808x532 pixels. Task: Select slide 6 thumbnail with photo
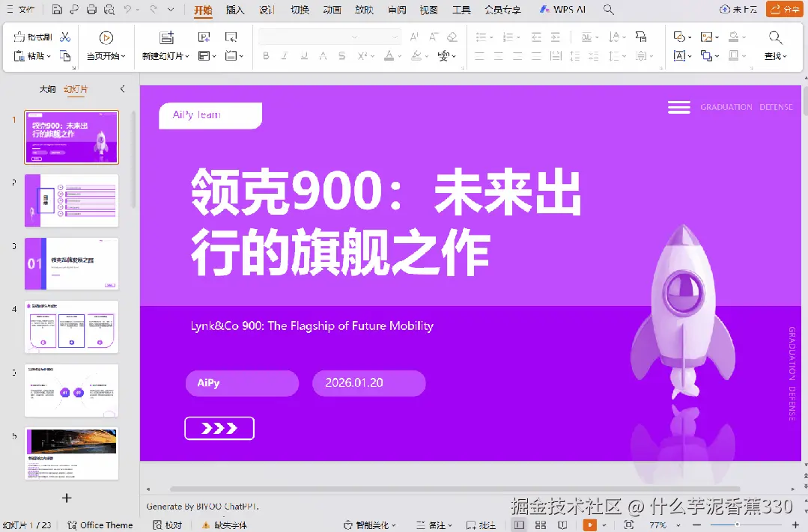click(72, 453)
